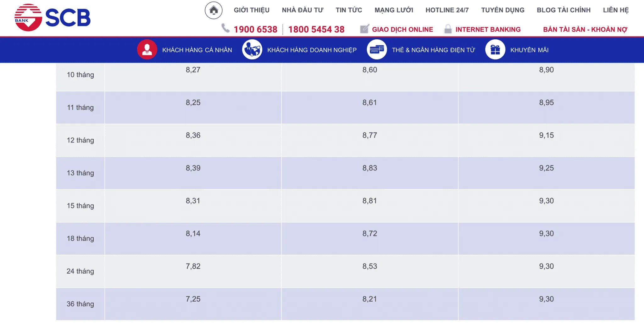
Task: Click the '12 tháng' row label
Action: coord(80,140)
